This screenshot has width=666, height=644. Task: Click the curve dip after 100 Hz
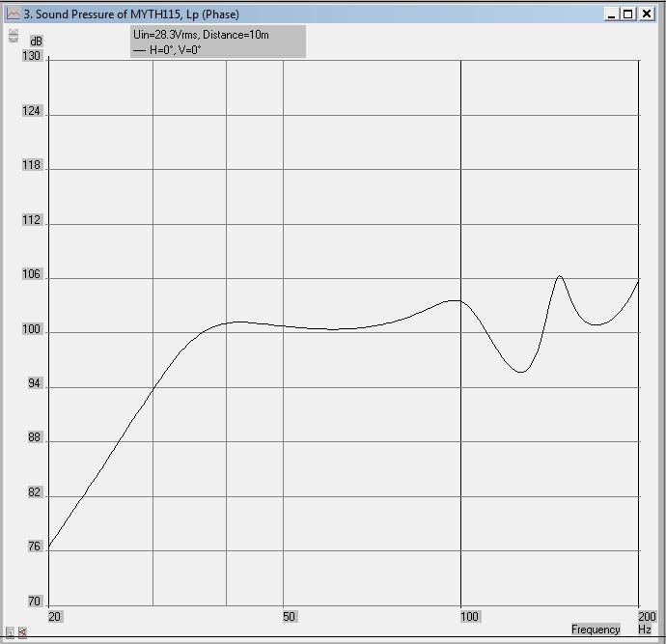[521, 372]
